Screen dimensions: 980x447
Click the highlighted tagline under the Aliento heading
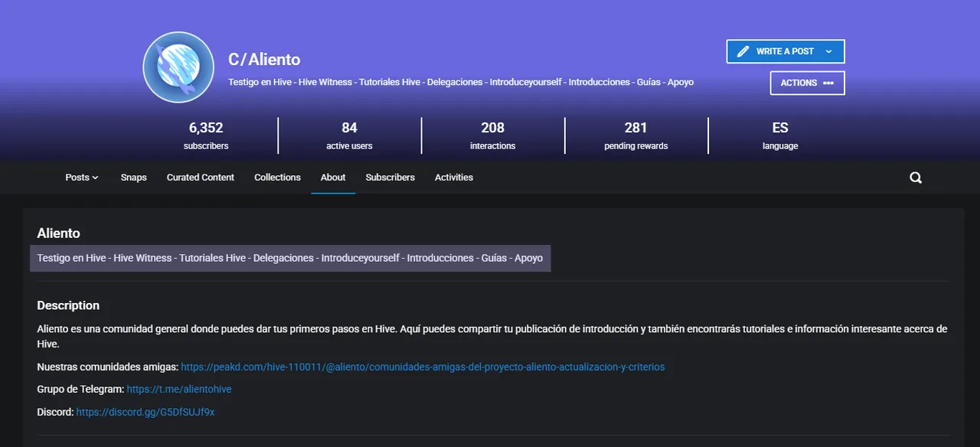pyautogui.click(x=290, y=258)
